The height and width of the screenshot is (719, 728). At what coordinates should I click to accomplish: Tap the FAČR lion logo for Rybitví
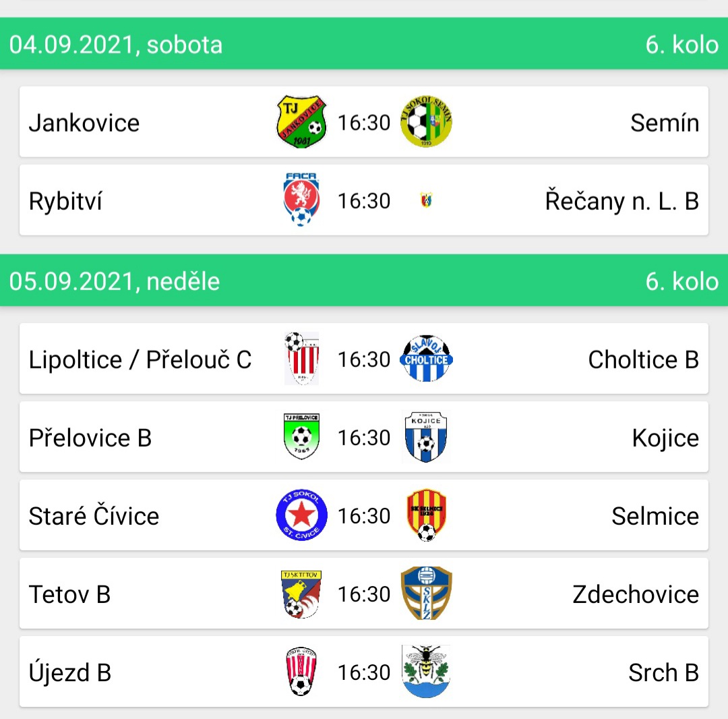(x=301, y=200)
